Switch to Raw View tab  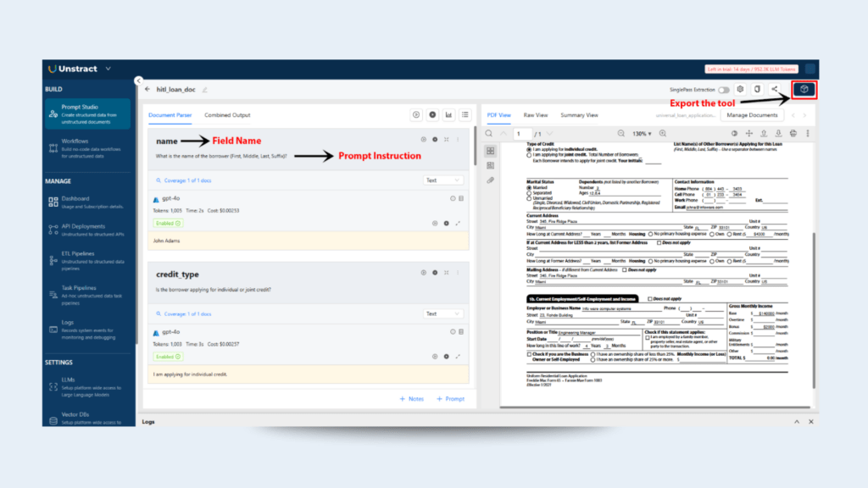point(536,115)
